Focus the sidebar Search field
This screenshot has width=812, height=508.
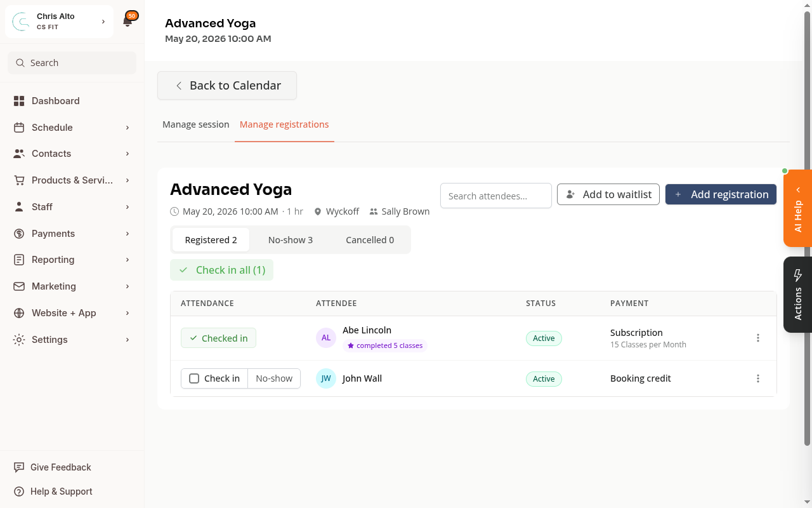pos(72,63)
